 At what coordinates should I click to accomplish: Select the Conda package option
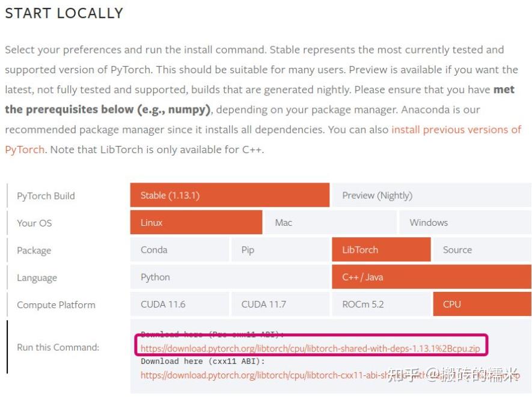point(179,250)
